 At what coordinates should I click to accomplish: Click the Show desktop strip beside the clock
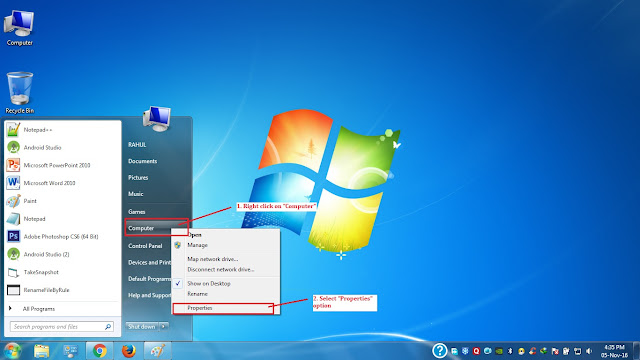point(636,351)
